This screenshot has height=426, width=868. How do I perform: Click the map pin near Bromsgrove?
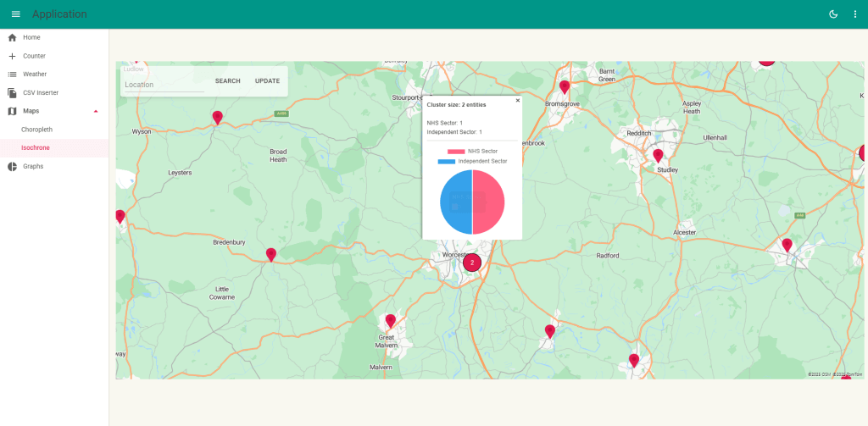click(564, 87)
